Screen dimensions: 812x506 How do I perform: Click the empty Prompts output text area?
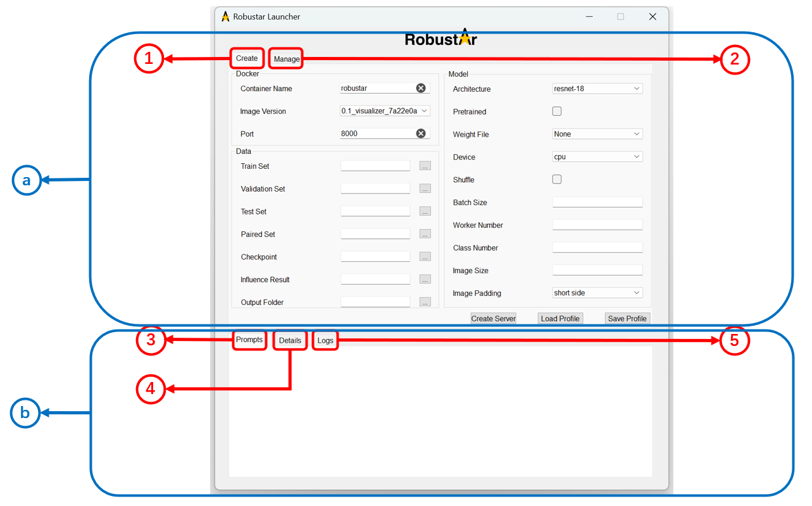440,412
